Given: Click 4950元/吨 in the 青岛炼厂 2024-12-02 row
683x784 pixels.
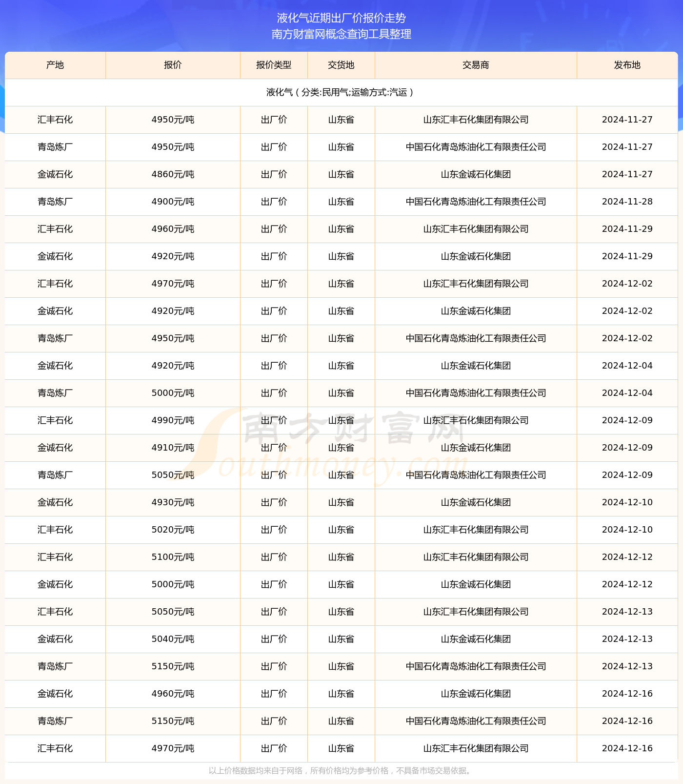Looking at the screenshot, I should pos(173,338).
